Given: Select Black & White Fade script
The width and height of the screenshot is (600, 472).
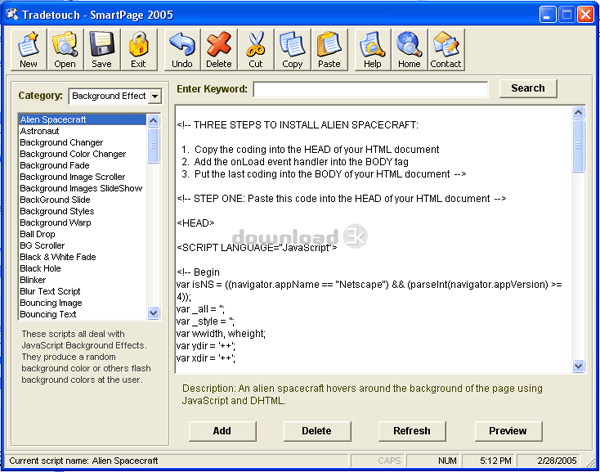Looking at the screenshot, I should click(82, 257).
